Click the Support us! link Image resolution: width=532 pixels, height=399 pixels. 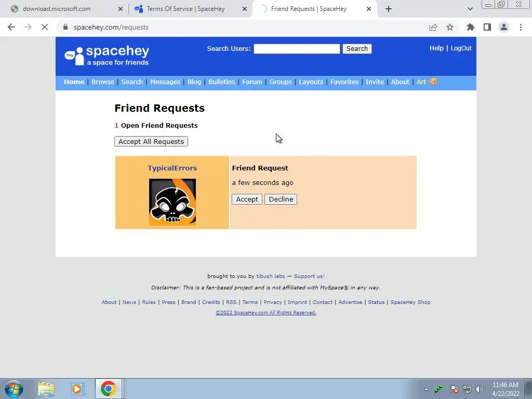(x=309, y=276)
